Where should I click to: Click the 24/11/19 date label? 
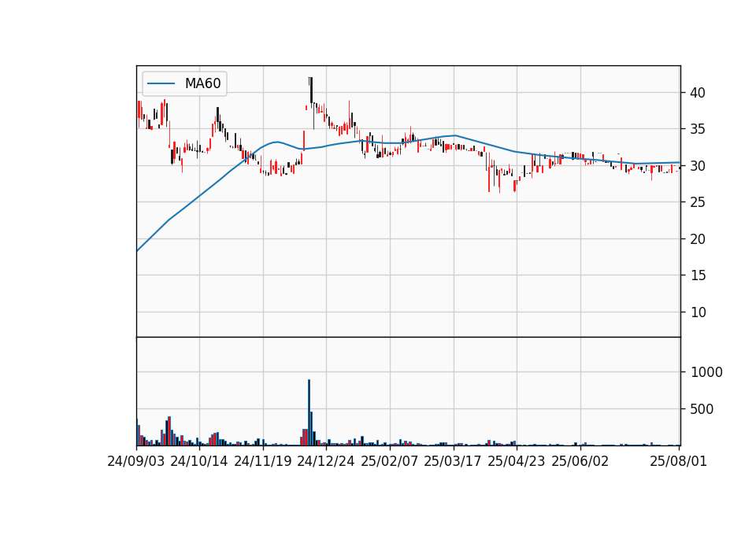(263, 461)
